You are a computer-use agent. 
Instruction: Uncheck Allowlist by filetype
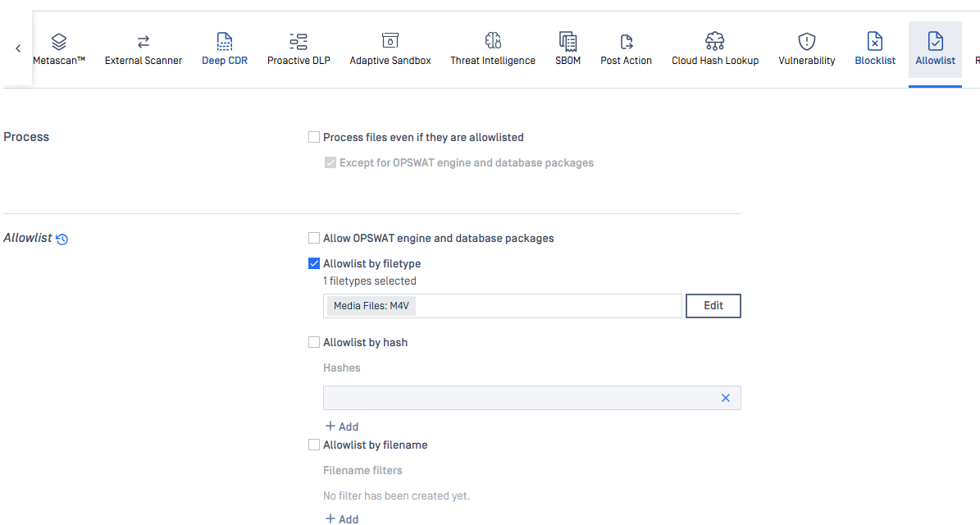coord(314,264)
